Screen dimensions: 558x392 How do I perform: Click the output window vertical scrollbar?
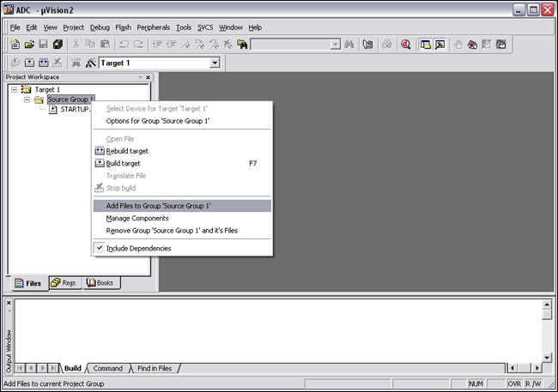(x=546, y=335)
